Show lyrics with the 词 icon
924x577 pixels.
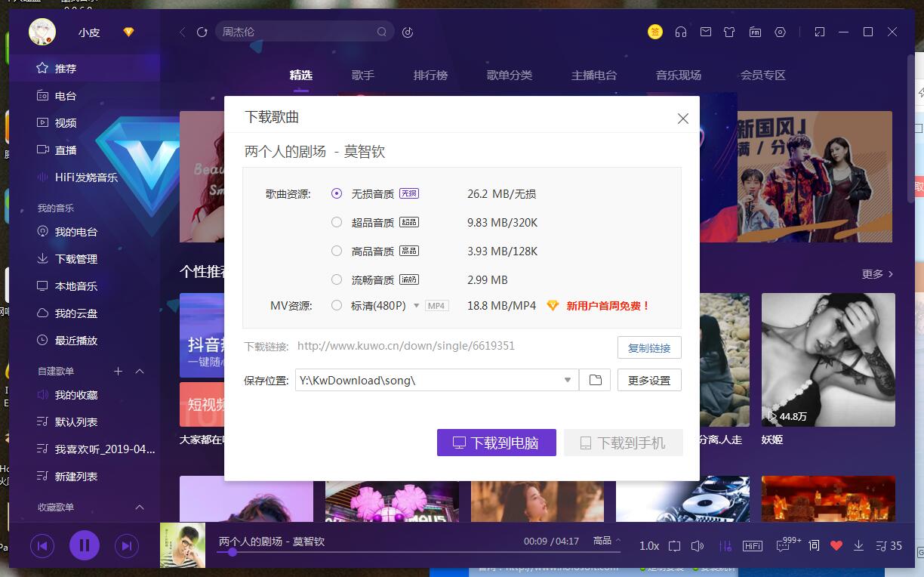click(814, 545)
